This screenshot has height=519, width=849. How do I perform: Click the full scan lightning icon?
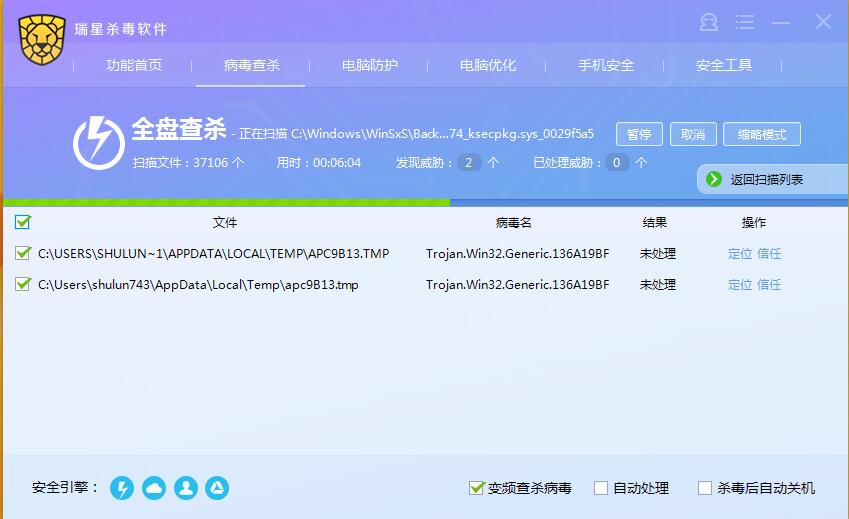(x=99, y=143)
